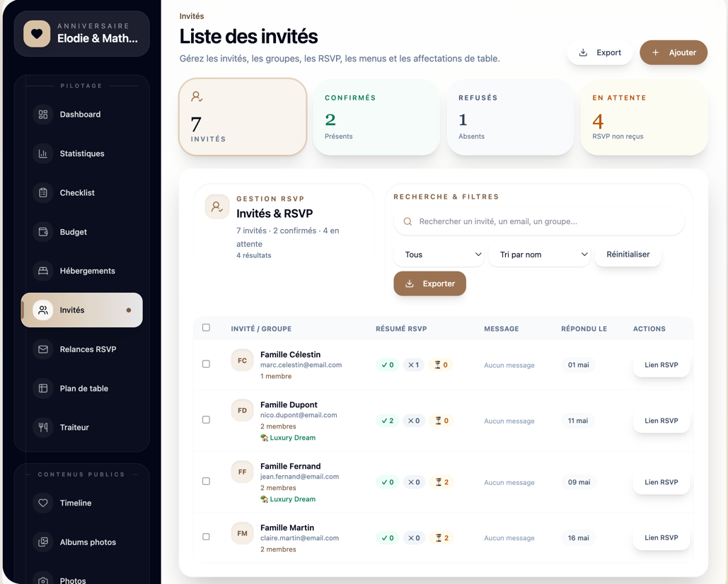Open the Checklist menu item
728x584 pixels.
pos(82,192)
